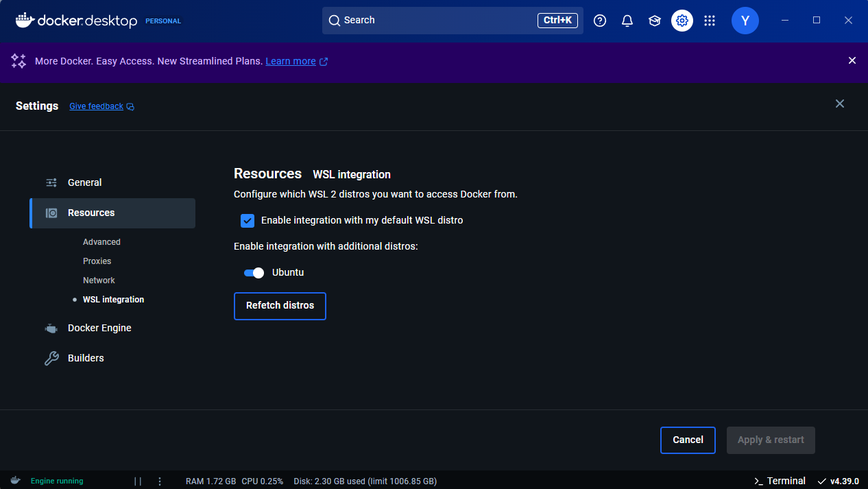The height and width of the screenshot is (489, 868).
Task: Click the update checkmark icon near version
Action: (822, 481)
